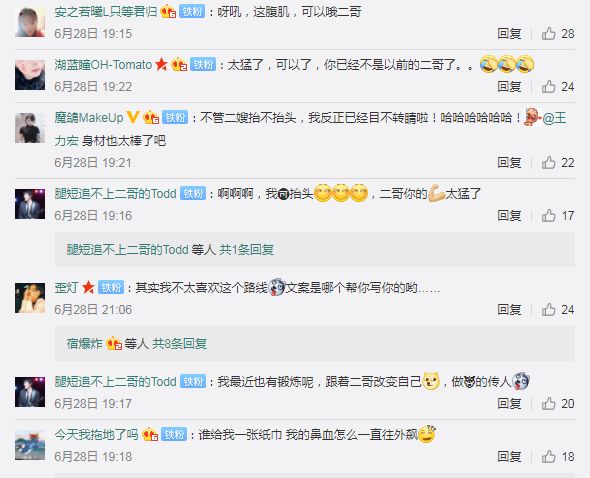590x478 pixels.
Task: Like the comment posted at 19:17
Action: 549,404
